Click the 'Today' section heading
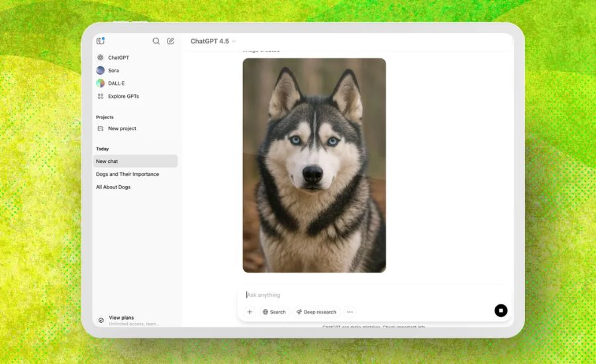Viewport: 596px width, 364px height. (x=102, y=149)
